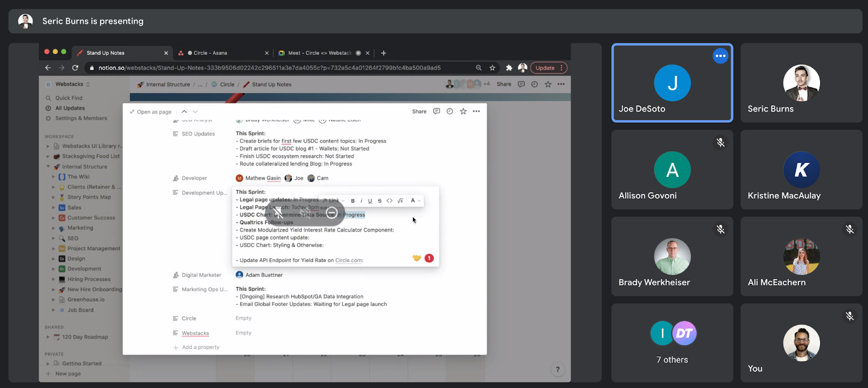The width and height of the screenshot is (868, 388).
Task: Create equation with square-root icon
Action: [x=400, y=201]
